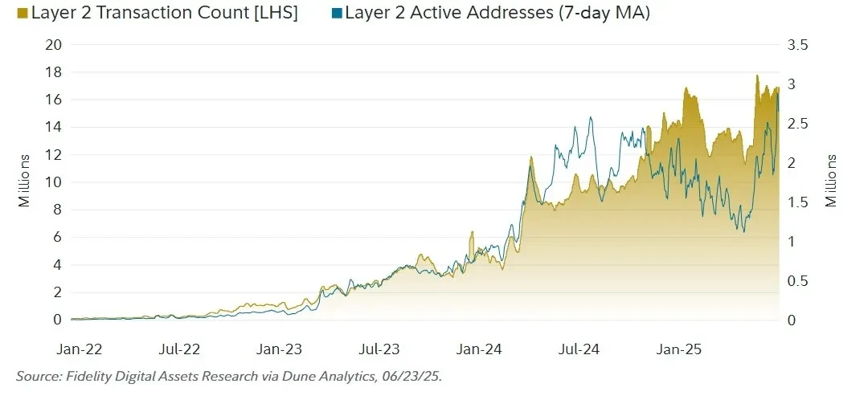Click the Jul-23 x-axis label
Screen dimensions: 868x408
pyautogui.click(x=379, y=349)
